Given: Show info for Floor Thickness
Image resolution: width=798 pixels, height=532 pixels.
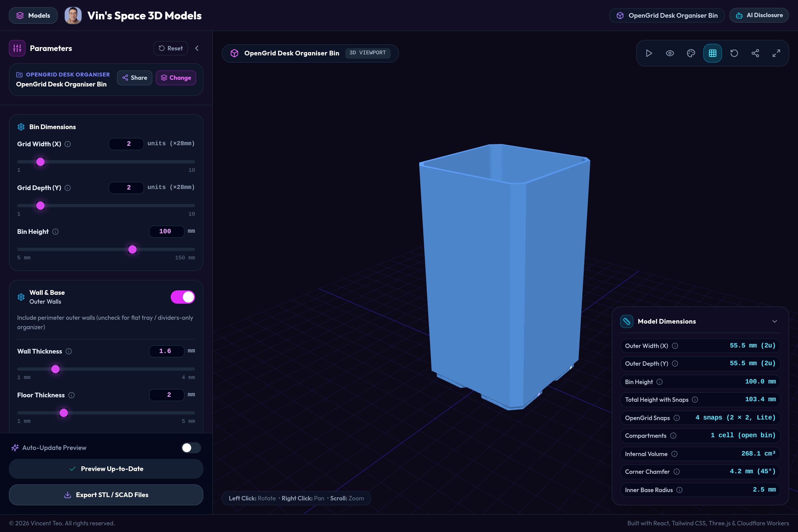Looking at the screenshot, I should click(x=71, y=395).
